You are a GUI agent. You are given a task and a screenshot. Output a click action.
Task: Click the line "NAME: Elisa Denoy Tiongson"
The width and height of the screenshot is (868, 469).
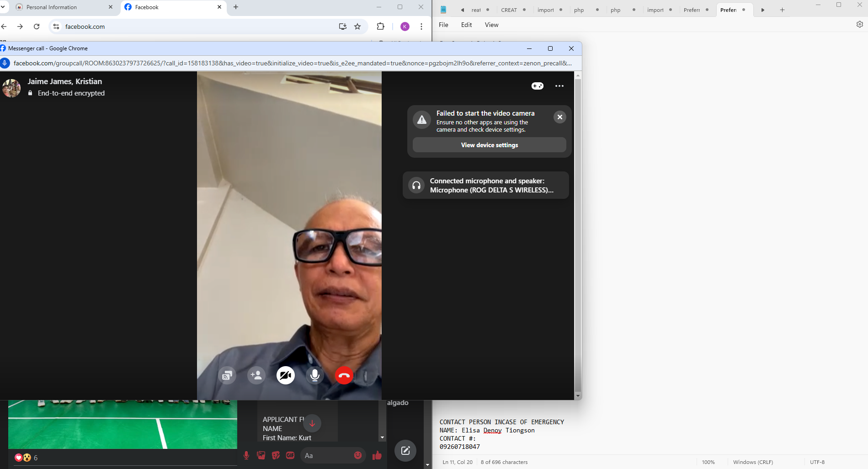487,430
